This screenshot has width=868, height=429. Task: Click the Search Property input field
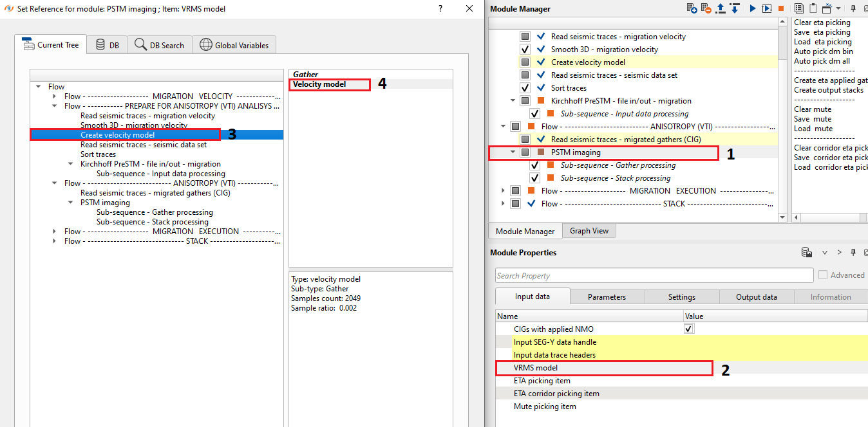(x=654, y=275)
